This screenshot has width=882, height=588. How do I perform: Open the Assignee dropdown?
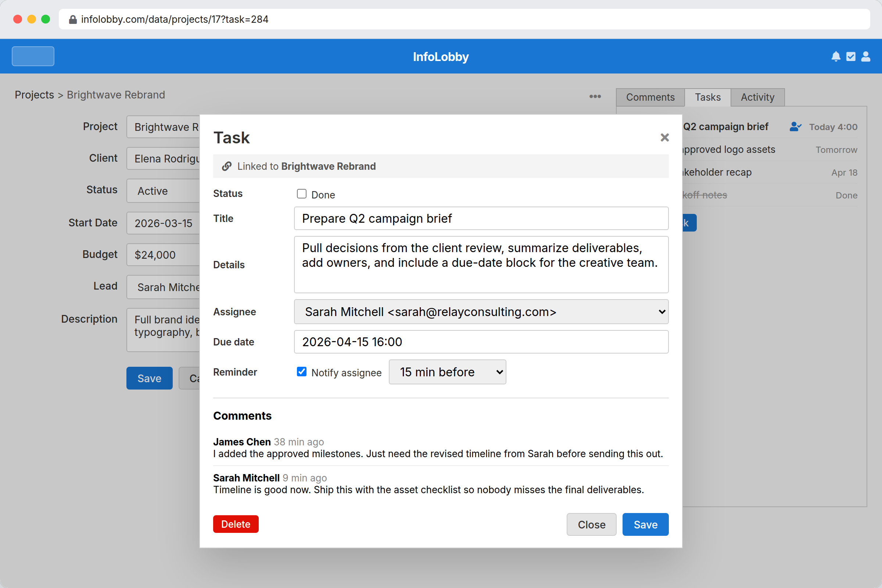(481, 312)
